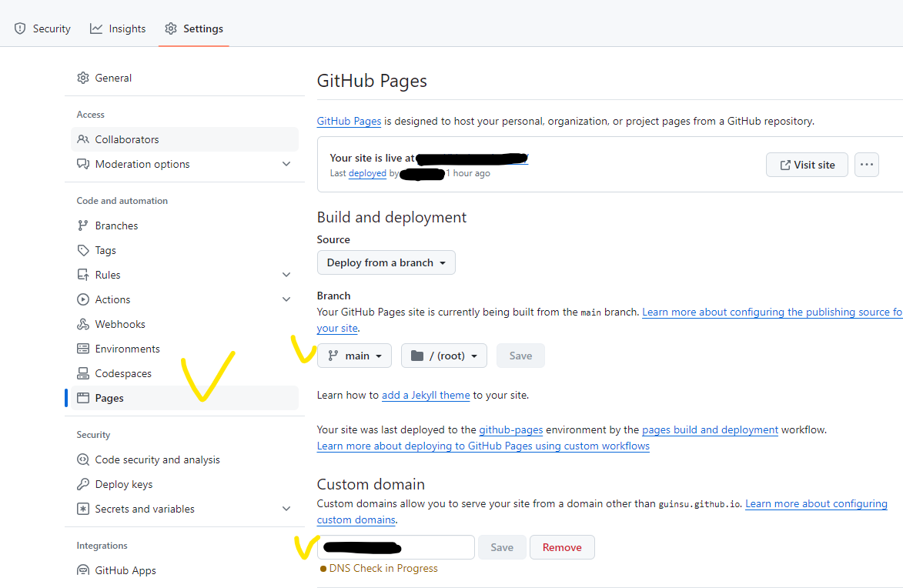Click the Build and deployment heading
Viewport: 903px width, 588px height.
[392, 217]
